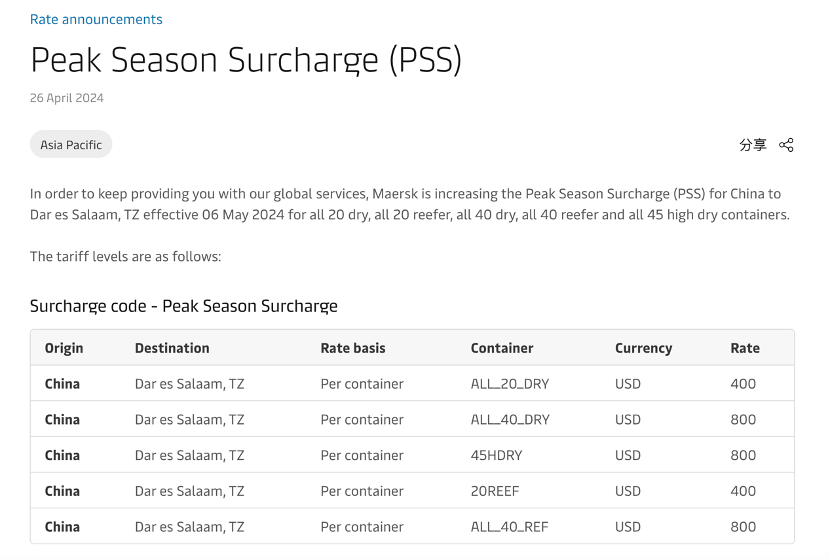
Task: Click the Currency column header
Action: [643, 348]
